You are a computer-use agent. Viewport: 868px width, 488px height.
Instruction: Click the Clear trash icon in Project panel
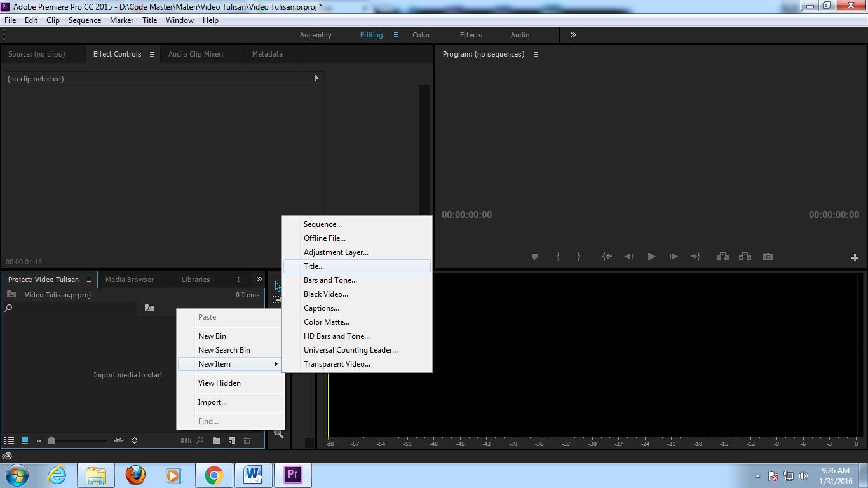(x=247, y=440)
